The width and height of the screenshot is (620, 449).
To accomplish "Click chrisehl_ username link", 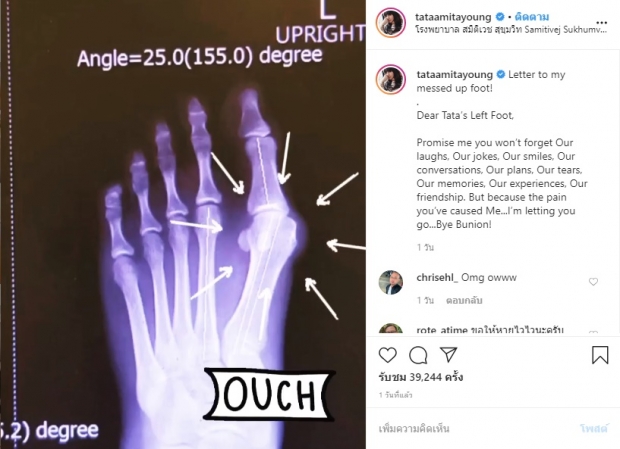I will [437, 277].
